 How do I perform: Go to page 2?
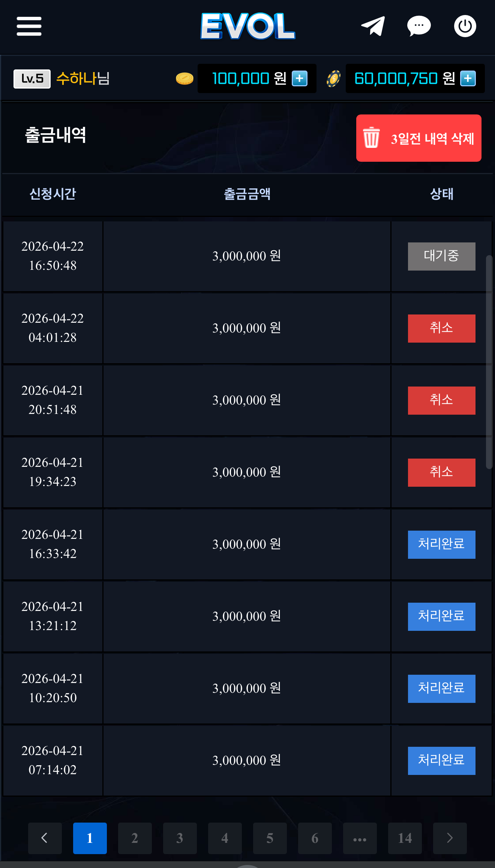click(x=135, y=838)
